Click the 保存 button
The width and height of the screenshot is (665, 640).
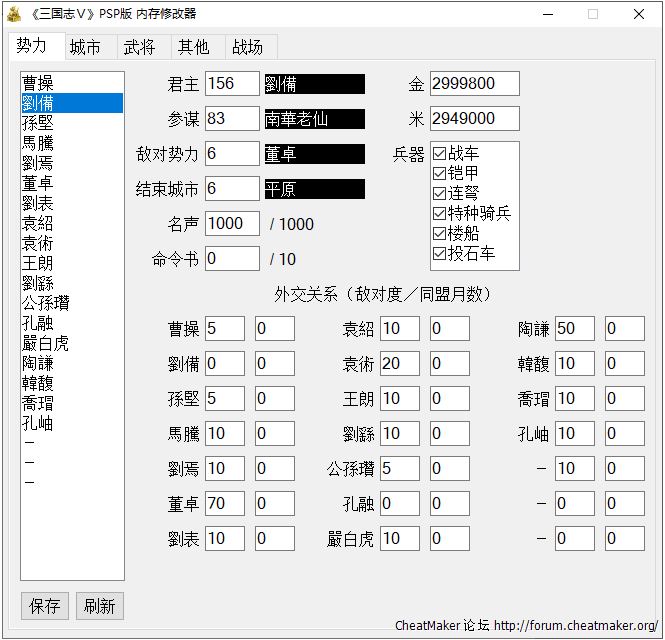tap(45, 605)
